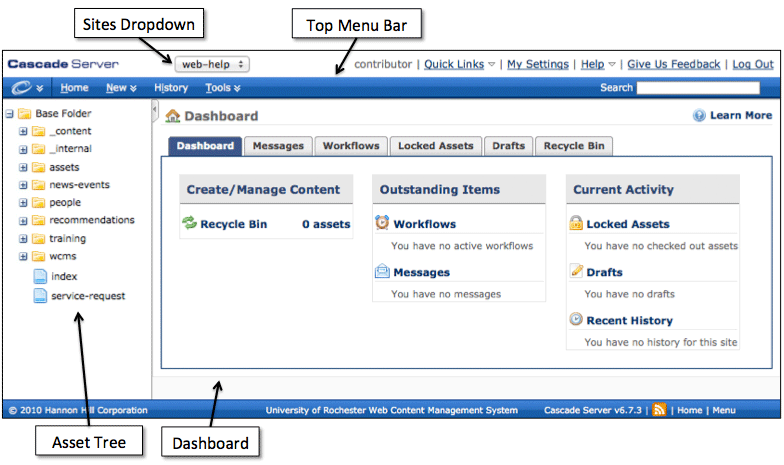Click the footer Menu link
784x465 pixels.
[x=724, y=410]
